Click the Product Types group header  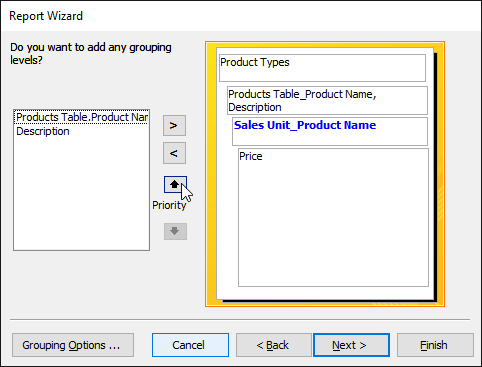[x=322, y=68]
